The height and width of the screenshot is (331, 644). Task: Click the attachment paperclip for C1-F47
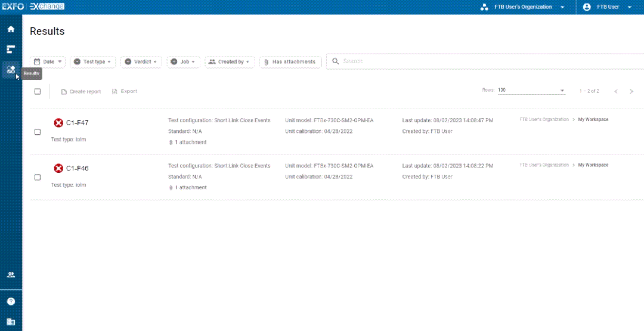point(171,143)
